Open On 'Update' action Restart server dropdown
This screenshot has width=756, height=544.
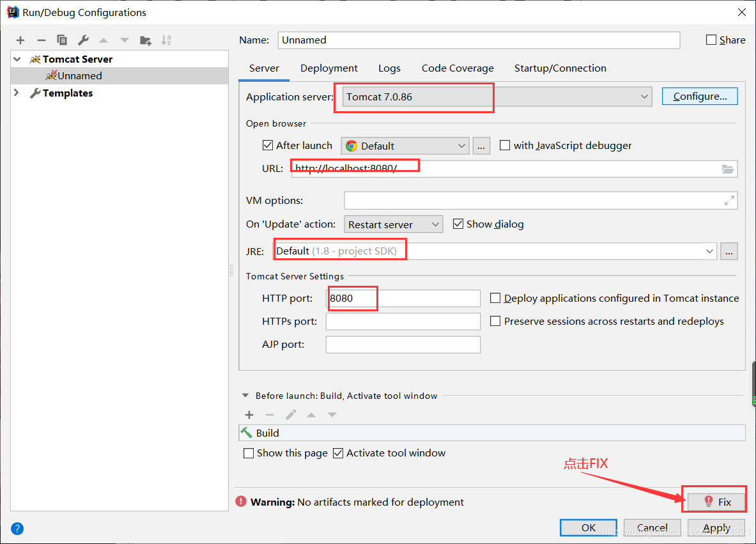point(394,224)
